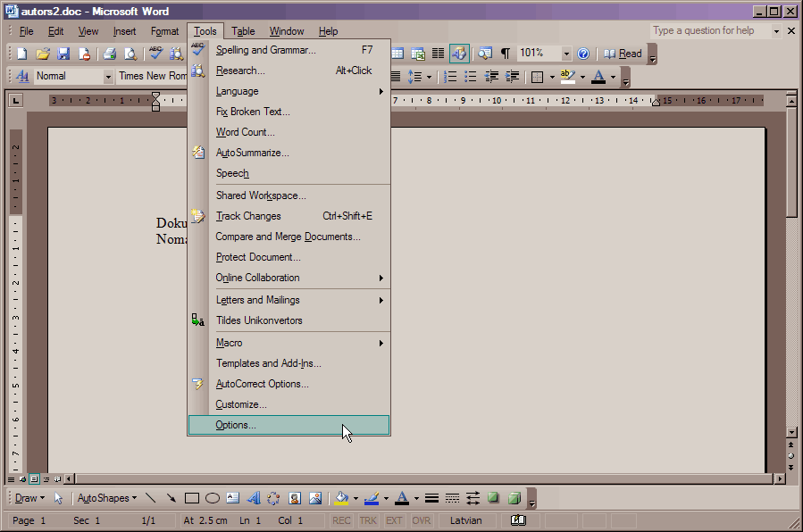This screenshot has width=803, height=532.
Task: Click the Dash Style icon
Action: tap(452, 498)
